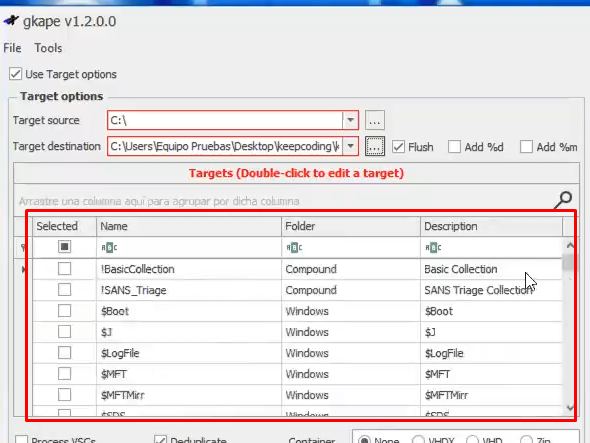Open the Target destination dropdown arrow
The image size is (590, 443).
350,146
